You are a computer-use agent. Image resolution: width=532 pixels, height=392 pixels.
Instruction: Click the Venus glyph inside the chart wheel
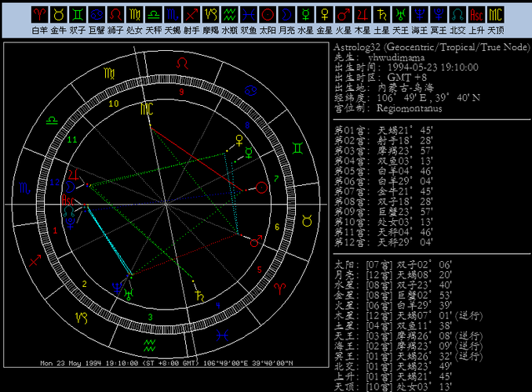coord(239,140)
